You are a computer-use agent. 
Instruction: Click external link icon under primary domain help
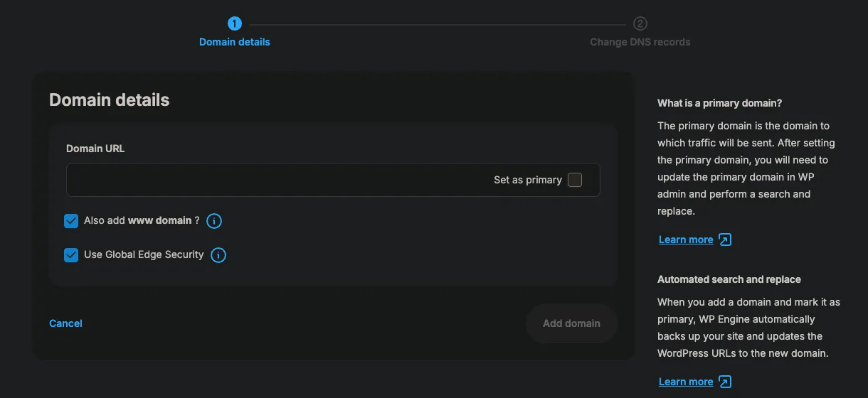coord(724,240)
